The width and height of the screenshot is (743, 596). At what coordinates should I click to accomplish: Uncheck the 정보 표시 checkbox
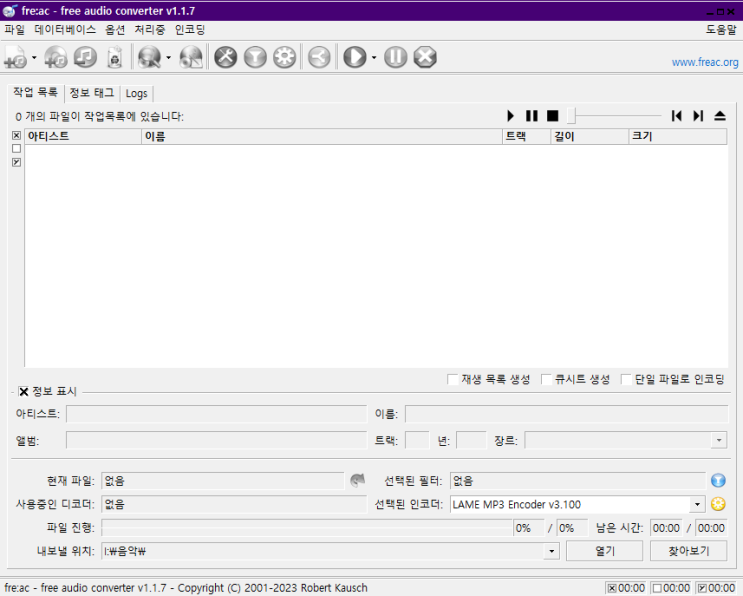(24, 392)
